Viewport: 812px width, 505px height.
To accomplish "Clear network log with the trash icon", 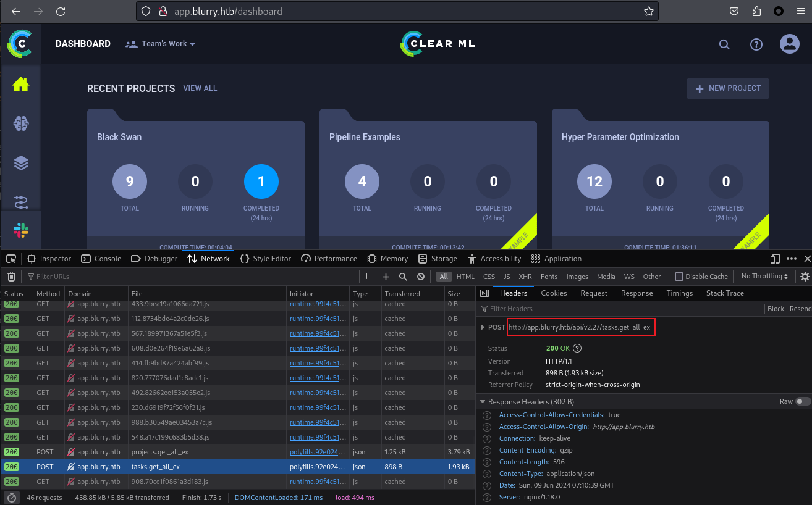I will click(11, 277).
